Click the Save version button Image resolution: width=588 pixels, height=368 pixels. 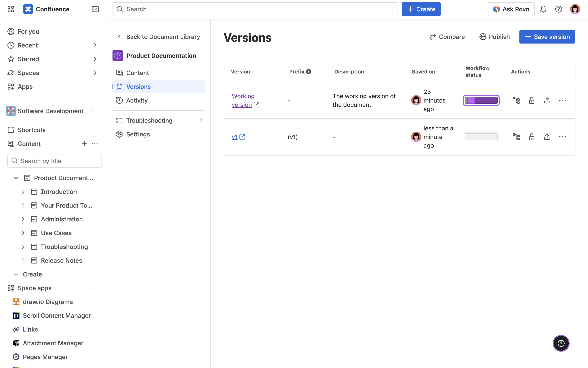pyautogui.click(x=547, y=36)
